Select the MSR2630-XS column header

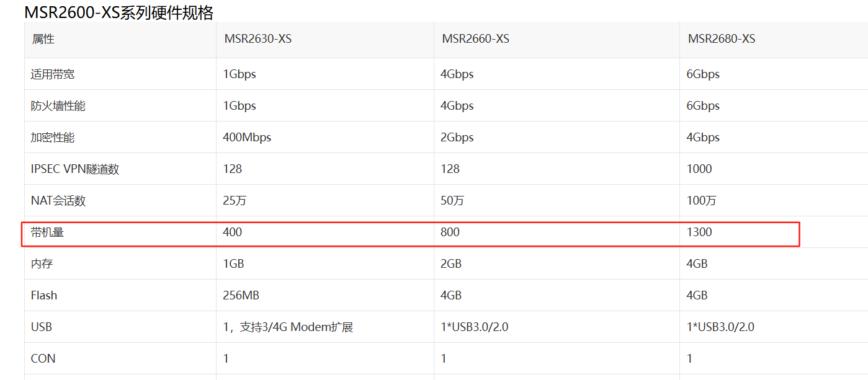(x=258, y=39)
